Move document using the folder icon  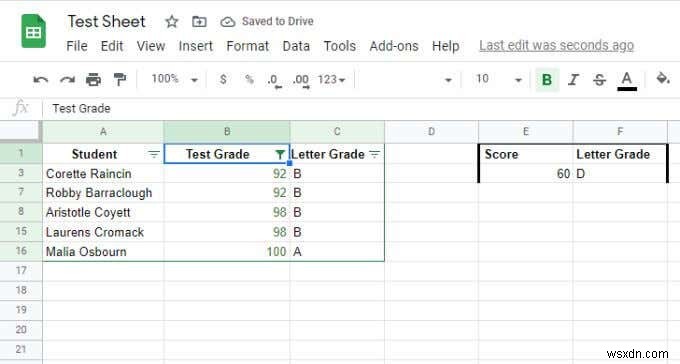point(199,21)
